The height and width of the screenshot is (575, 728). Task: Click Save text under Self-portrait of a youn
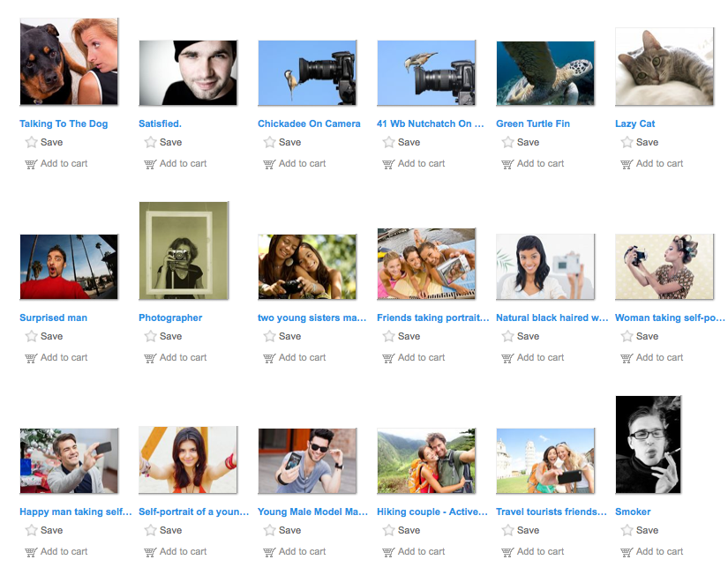[x=171, y=530]
